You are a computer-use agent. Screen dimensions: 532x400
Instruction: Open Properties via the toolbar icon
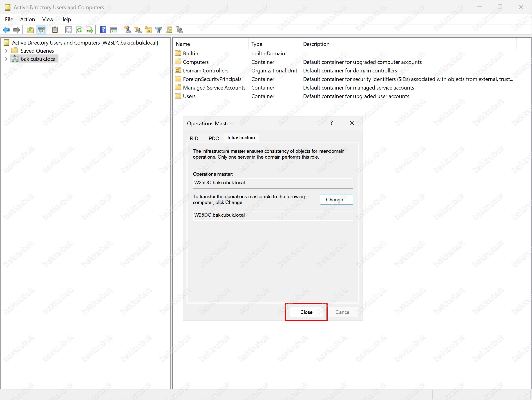coord(69,30)
